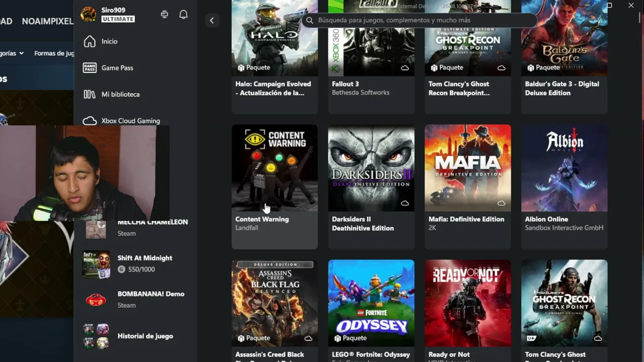
Task: Open Historial de juego entry
Action: tap(145, 336)
